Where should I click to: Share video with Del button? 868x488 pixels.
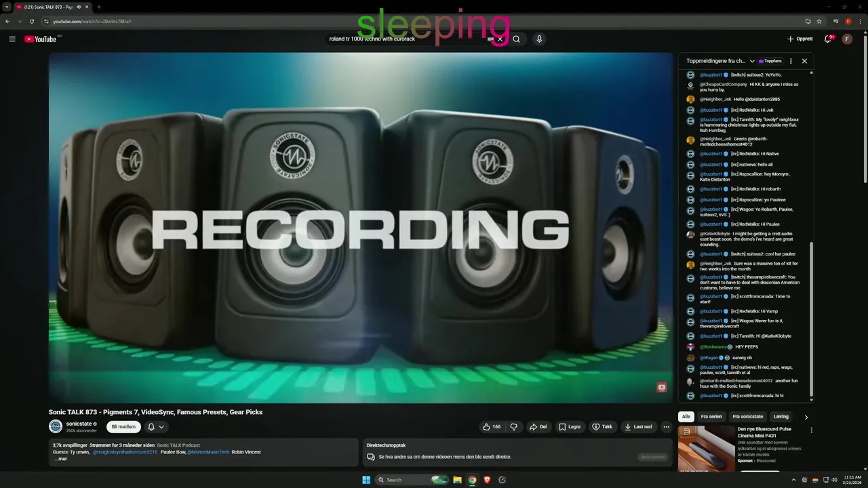point(538,427)
